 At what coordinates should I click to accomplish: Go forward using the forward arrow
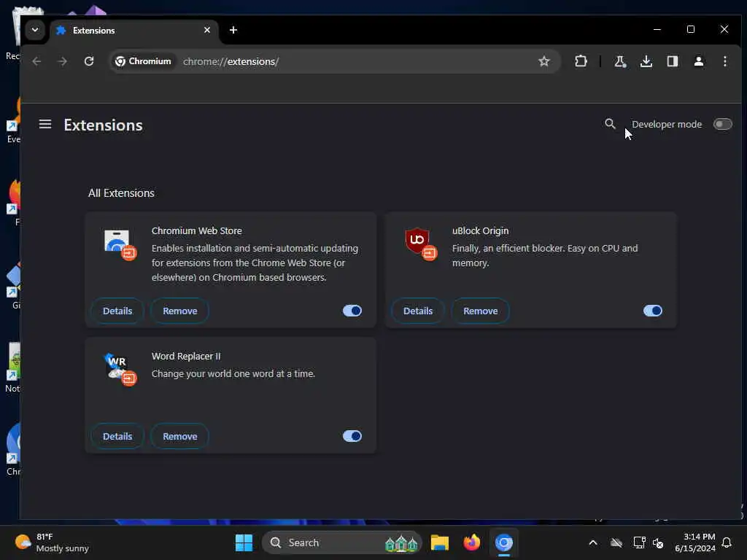63,61
